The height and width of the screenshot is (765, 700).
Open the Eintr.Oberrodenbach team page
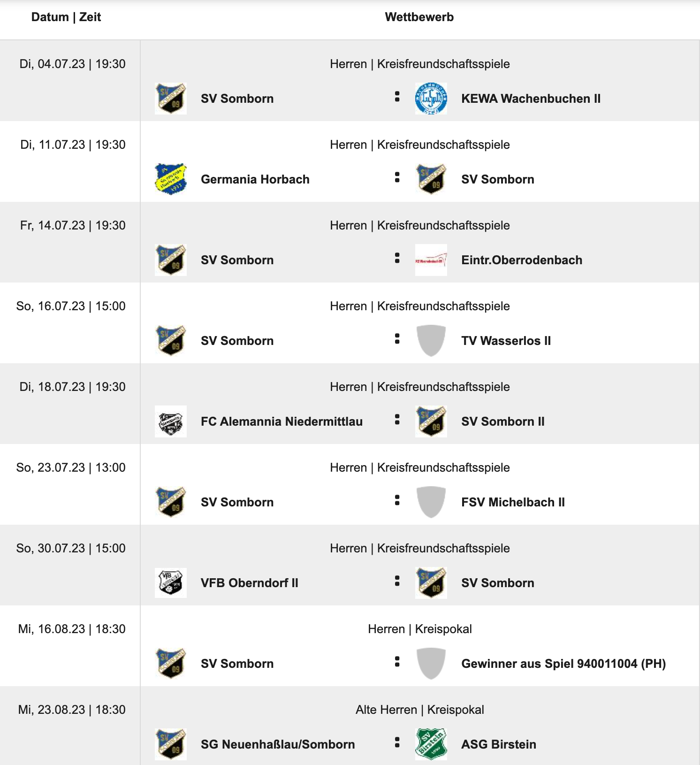tap(522, 260)
